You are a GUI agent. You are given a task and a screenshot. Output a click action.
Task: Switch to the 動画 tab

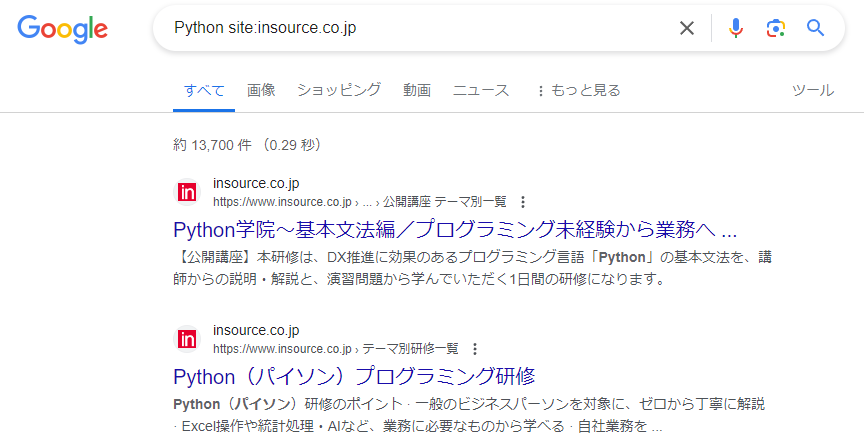417,90
